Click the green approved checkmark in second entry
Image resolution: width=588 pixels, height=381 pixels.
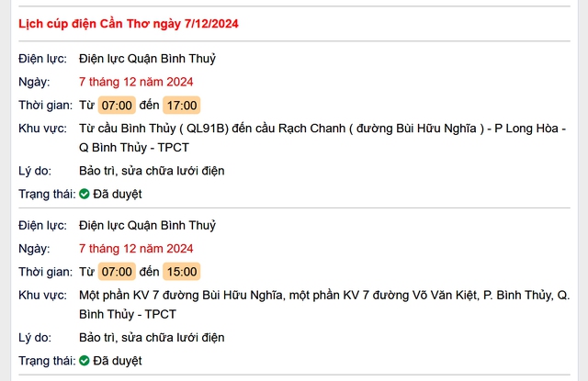click(x=85, y=361)
